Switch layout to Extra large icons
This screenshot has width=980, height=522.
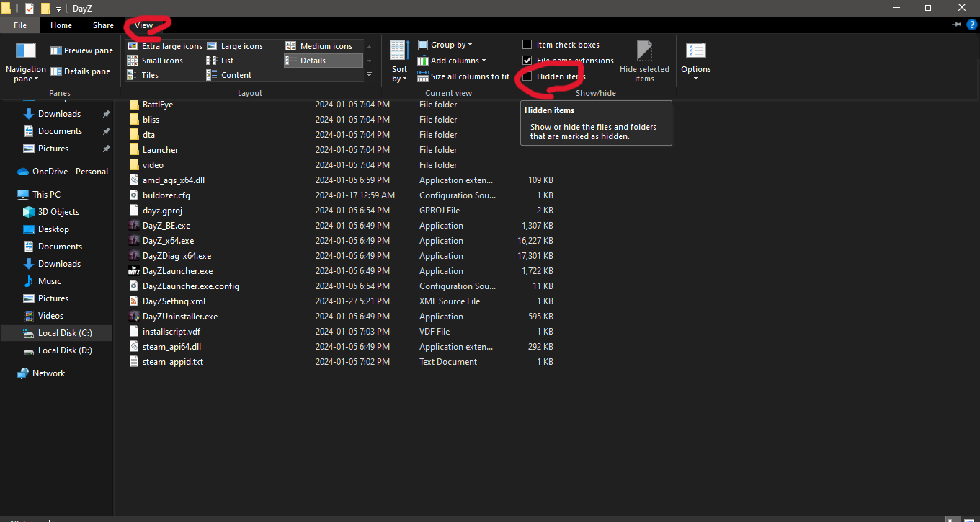coord(165,46)
